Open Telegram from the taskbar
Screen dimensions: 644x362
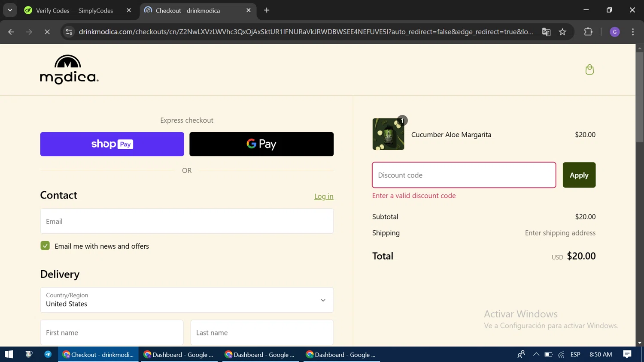pyautogui.click(x=48, y=354)
